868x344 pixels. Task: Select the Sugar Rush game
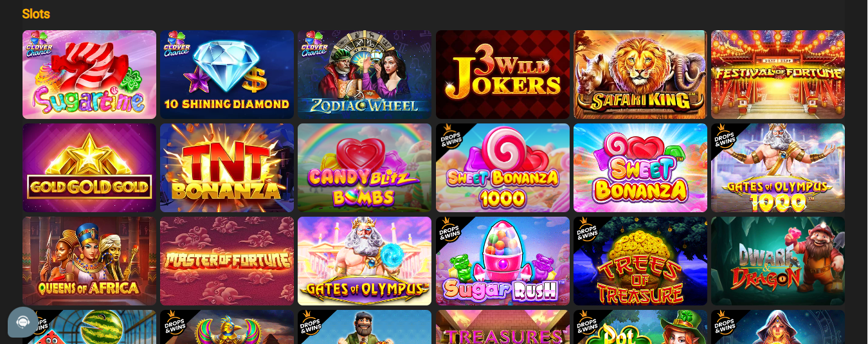(x=503, y=261)
